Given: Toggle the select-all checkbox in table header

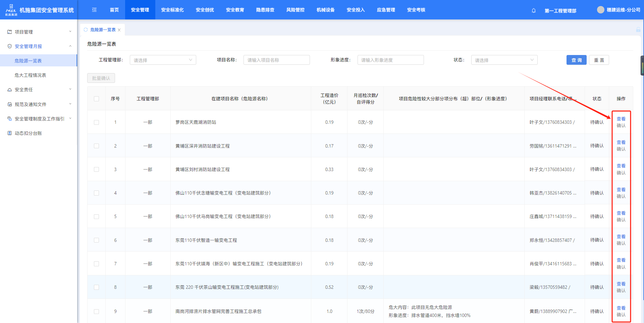Looking at the screenshot, I should pos(97,99).
